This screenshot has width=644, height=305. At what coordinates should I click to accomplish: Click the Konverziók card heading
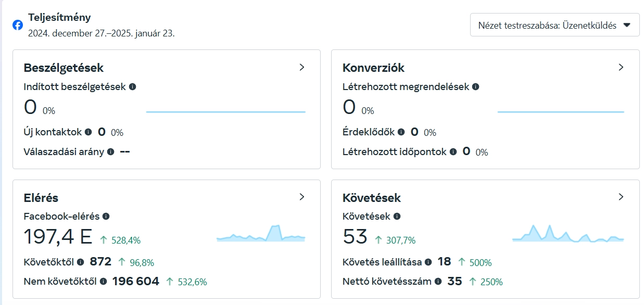373,68
